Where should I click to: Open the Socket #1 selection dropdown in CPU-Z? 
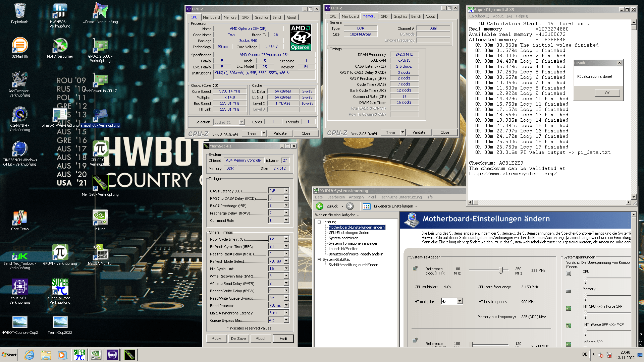(x=241, y=122)
